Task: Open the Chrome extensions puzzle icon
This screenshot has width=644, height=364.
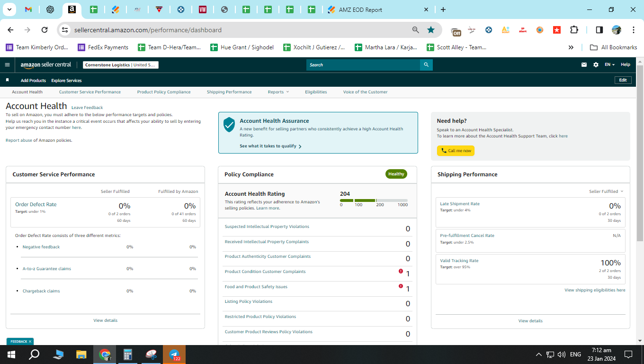Action: click(x=574, y=30)
